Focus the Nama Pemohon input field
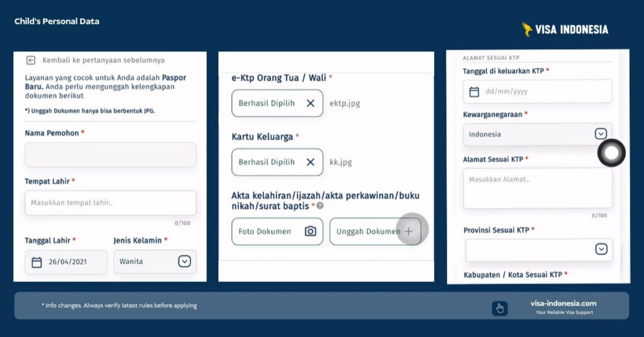This screenshot has width=644, height=337. (111, 155)
